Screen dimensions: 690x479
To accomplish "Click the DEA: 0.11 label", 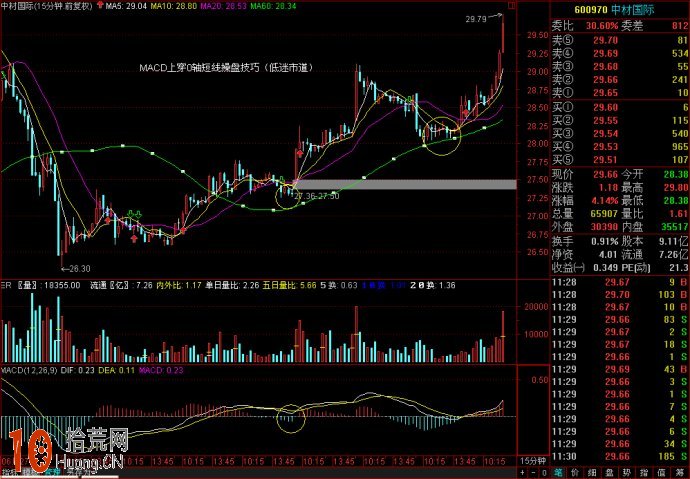I will [x=116, y=370].
